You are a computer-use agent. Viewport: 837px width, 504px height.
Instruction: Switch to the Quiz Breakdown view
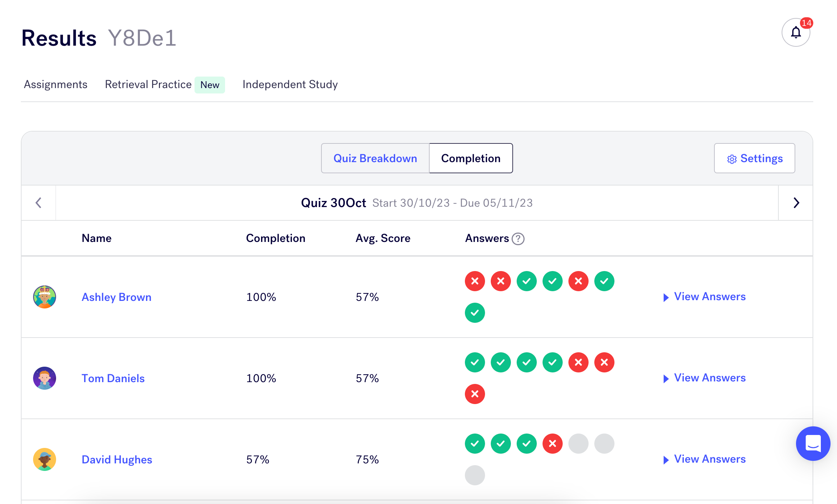[x=375, y=159]
